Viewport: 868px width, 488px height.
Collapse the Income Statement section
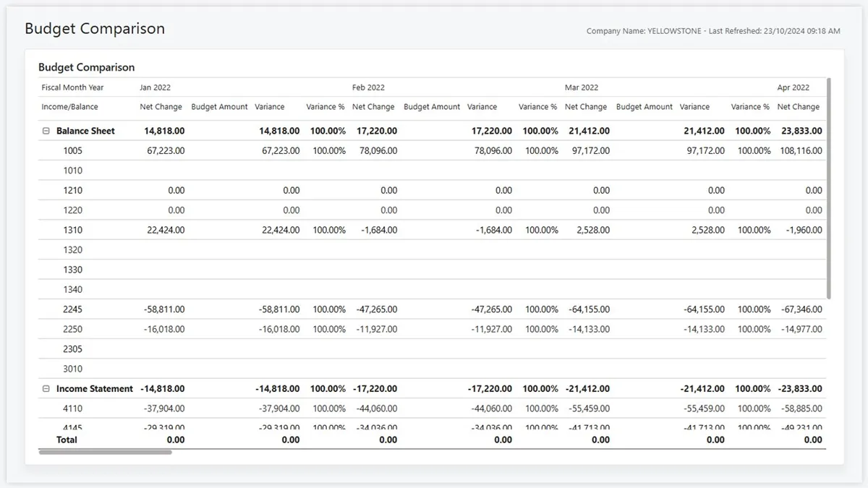45,388
